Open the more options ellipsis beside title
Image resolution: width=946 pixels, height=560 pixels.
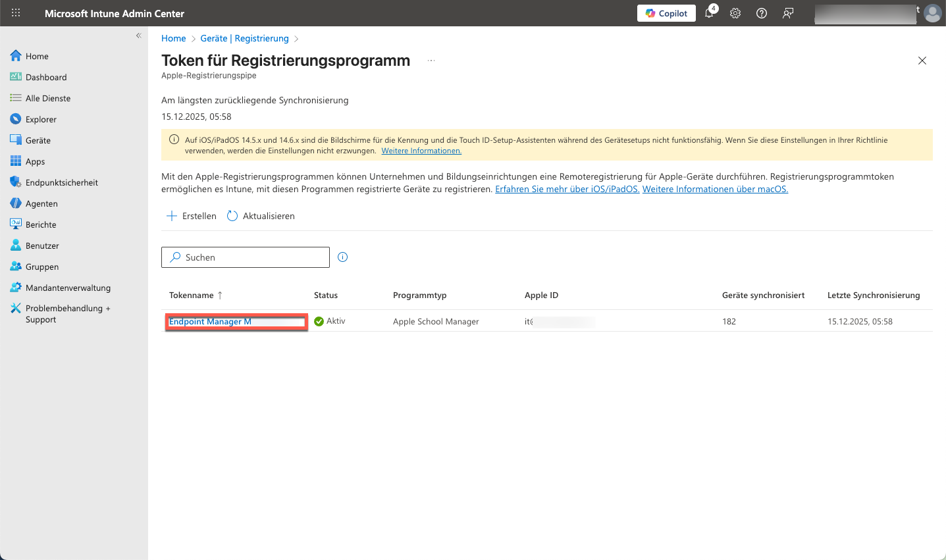point(431,61)
